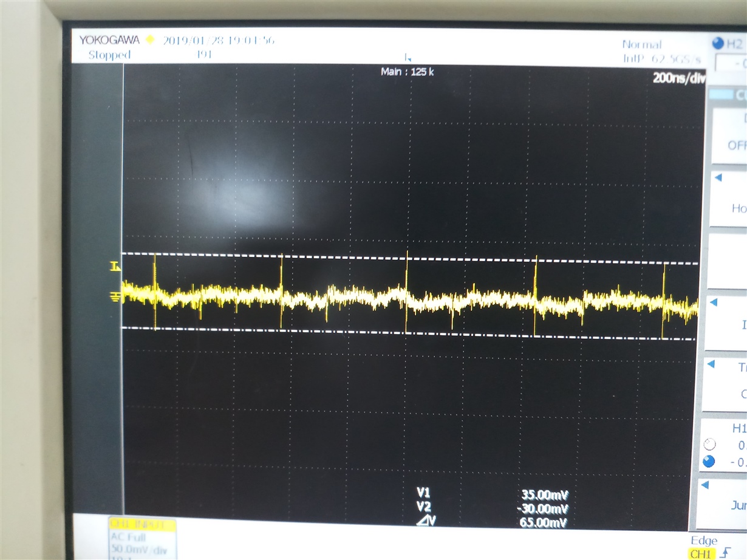Click the IntP 62.5GS/s sample rate
The height and width of the screenshot is (560, 747).
click(x=662, y=59)
